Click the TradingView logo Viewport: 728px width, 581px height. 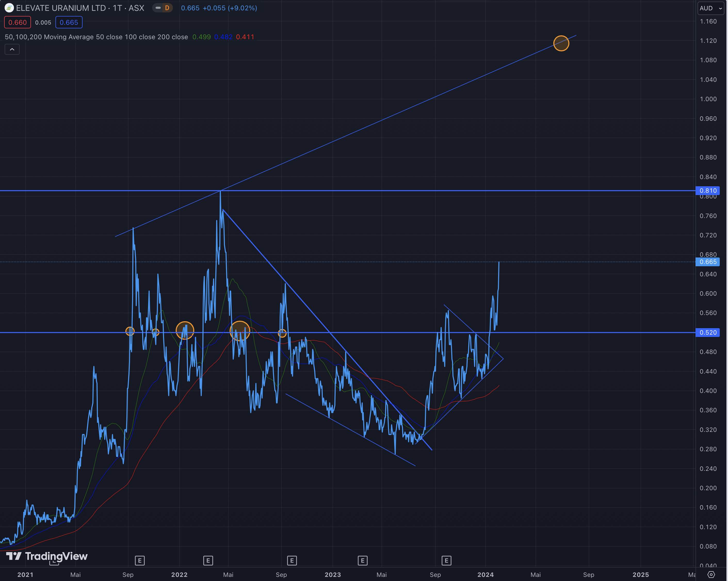point(47,556)
